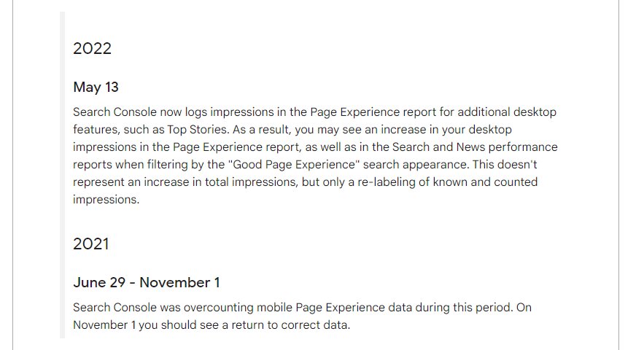Click the words "Top Stories" in the paragraph
This screenshot has width=644, height=350.
point(198,129)
